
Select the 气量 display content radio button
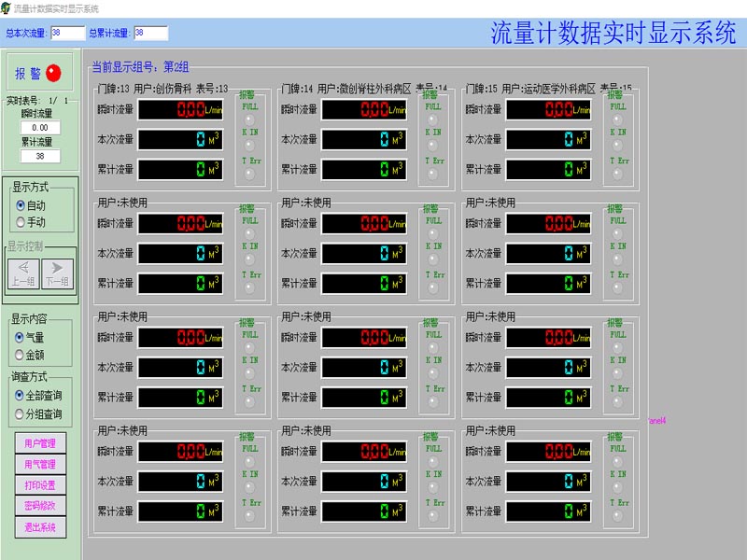(x=21, y=338)
